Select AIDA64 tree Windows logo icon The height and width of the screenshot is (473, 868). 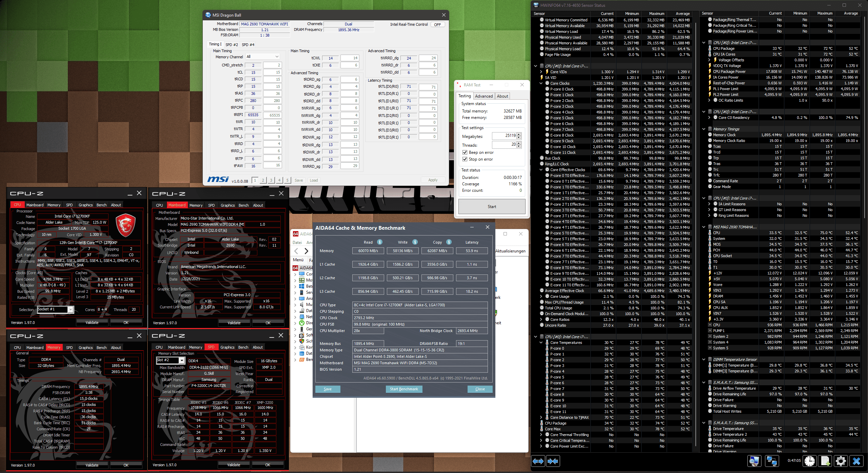(x=302, y=286)
